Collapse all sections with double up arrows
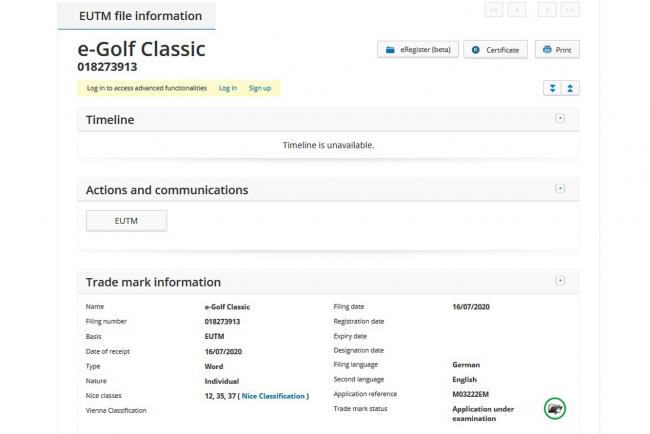The width and height of the screenshot is (650, 434). 570,88
